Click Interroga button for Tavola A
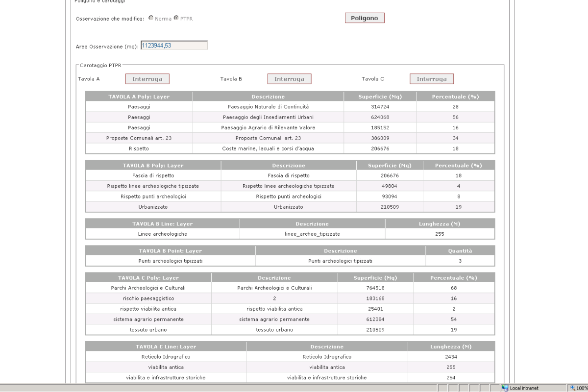The image size is (588, 392). point(147,79)
